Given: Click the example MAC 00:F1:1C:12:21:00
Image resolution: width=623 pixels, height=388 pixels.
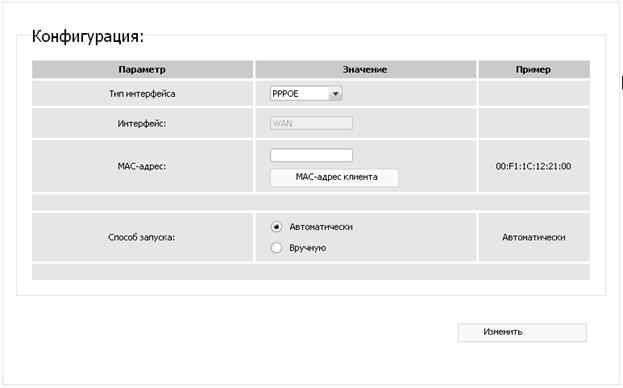Looking at the screenshot, I should tap(534, 166).
